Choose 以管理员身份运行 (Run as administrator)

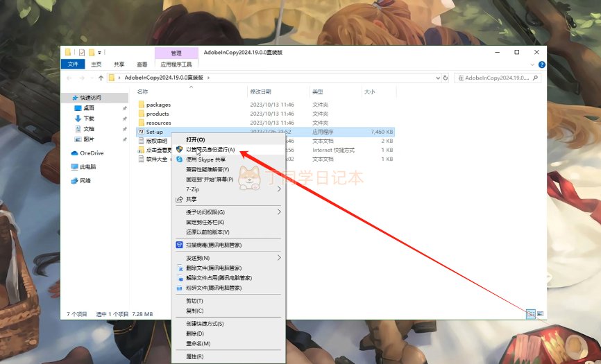pos(210,149)
